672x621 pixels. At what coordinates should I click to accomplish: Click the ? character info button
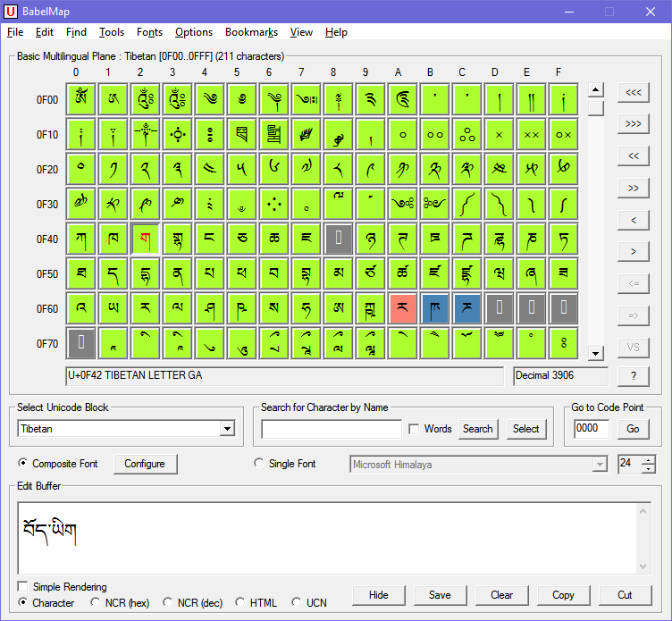pyautogui.click(x=633, y=376)
